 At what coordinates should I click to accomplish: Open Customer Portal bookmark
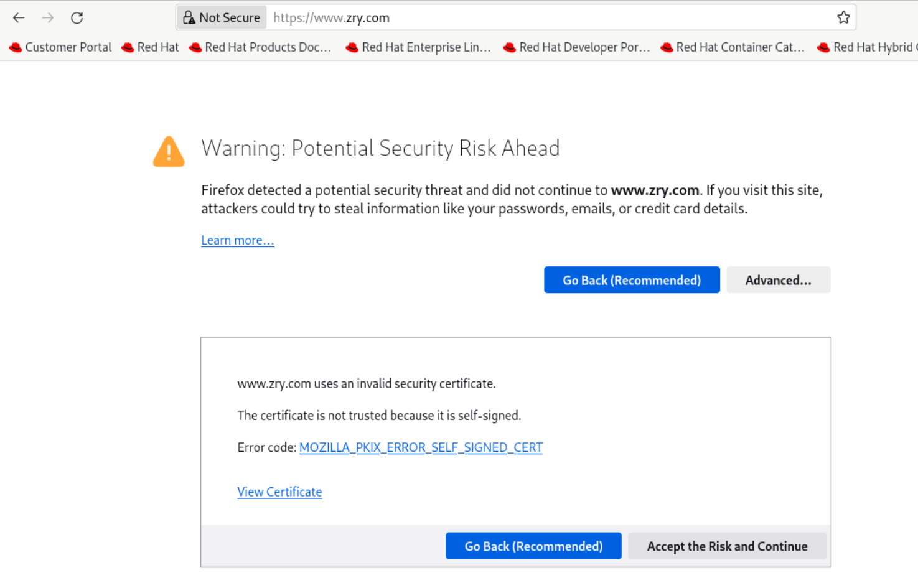60,47
